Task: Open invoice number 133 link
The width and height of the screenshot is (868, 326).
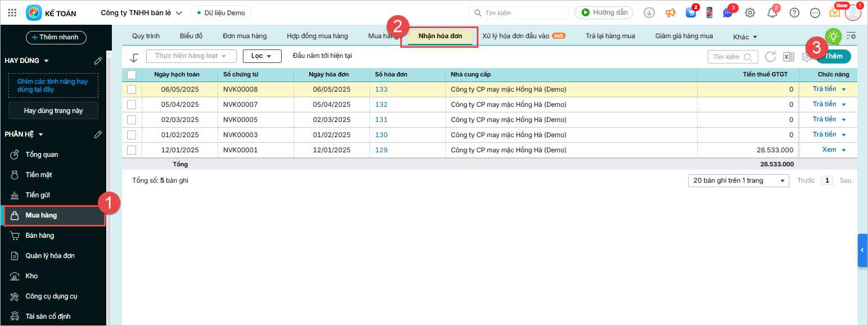Action: coord(381,89)
